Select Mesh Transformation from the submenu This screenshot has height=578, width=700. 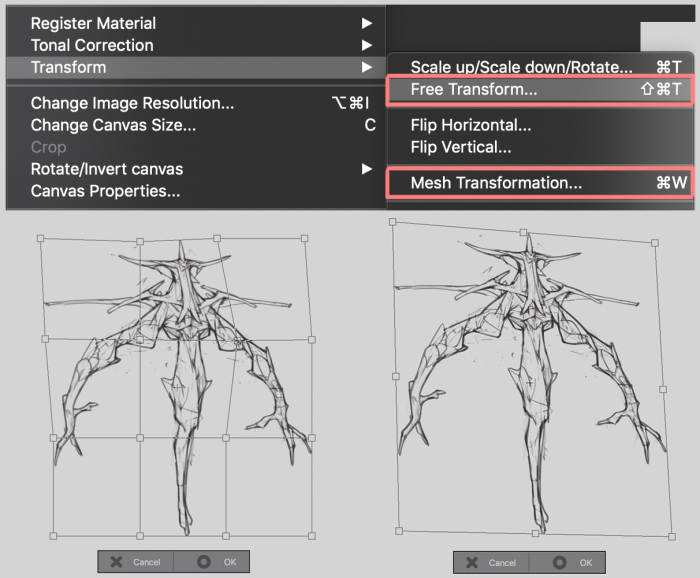[x=496, y=183]
